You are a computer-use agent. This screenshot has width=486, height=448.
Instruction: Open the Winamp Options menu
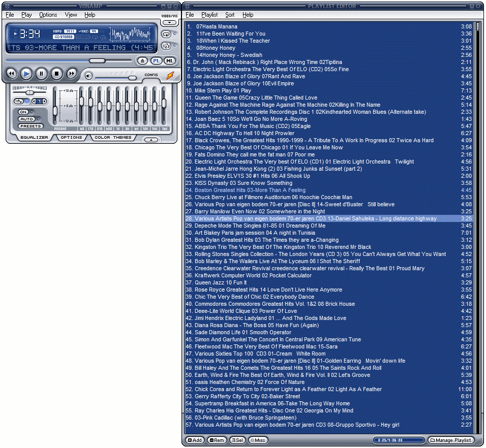pyautogui.click(x=48, y=15)
